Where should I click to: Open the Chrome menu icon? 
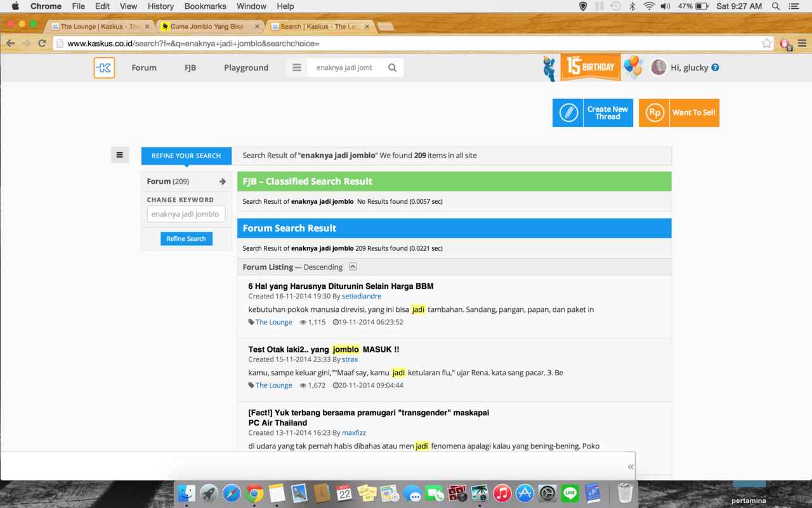[x=802, y=43]
